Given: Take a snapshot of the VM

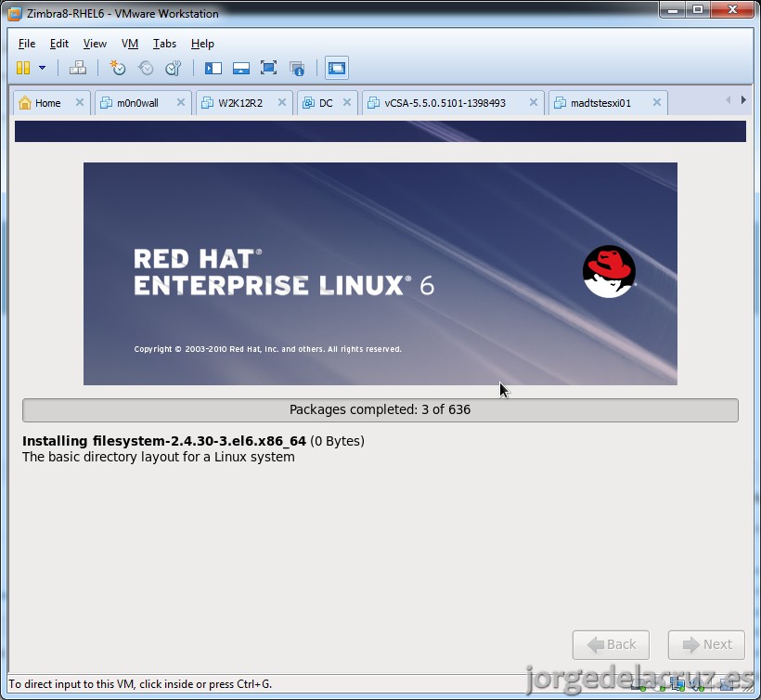Looking at the screenshot, I should coord(118,68).
